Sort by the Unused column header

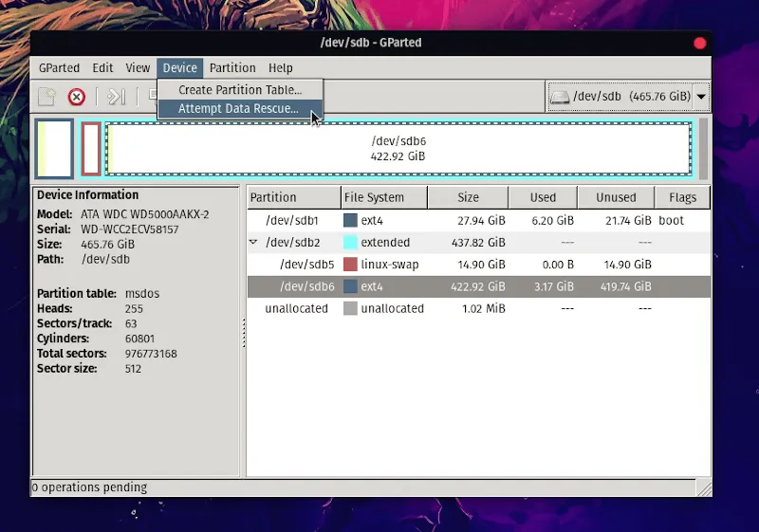[616, 197]
